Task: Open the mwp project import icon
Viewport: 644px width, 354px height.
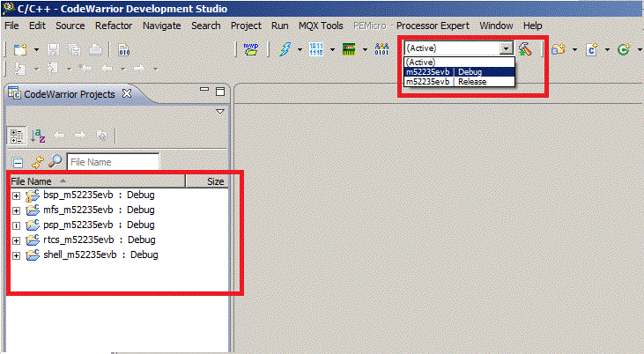Action: (250, 49)
